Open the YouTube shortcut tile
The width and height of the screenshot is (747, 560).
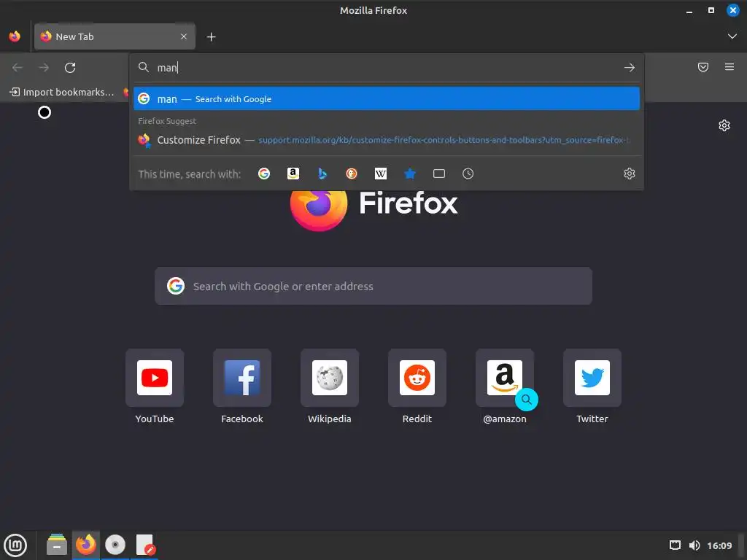pyautogui.click(x=155, y=386)
